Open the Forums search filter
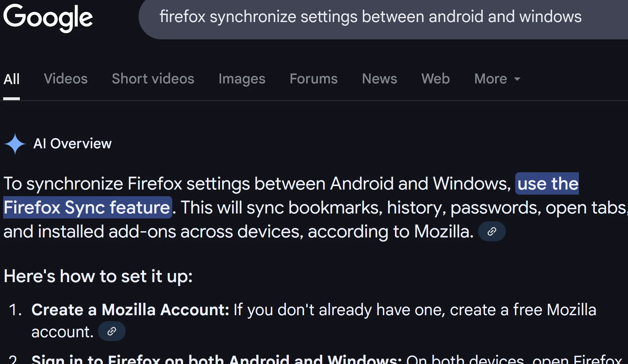This screenshot has height=364, width=628. point(313,79)
